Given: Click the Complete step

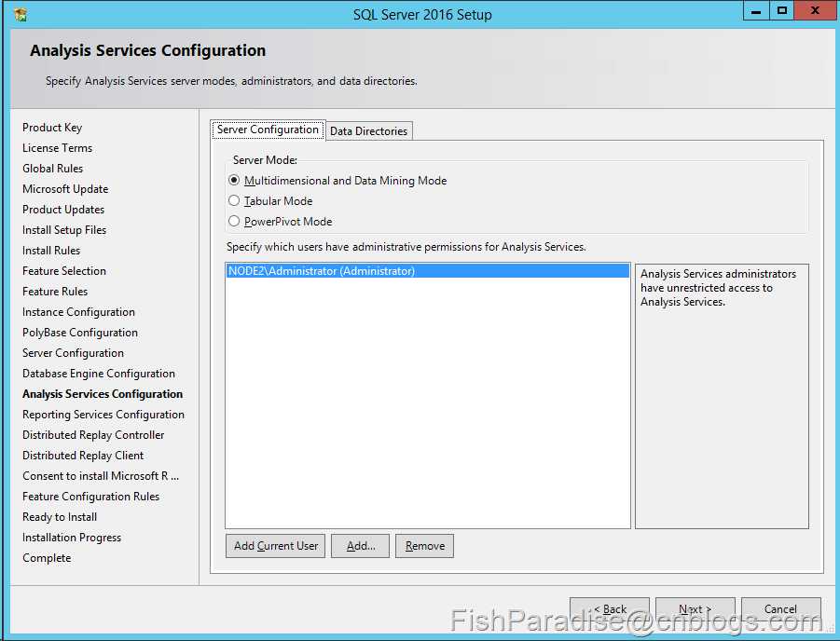Looking at the screenshot, I should [47, 558].
